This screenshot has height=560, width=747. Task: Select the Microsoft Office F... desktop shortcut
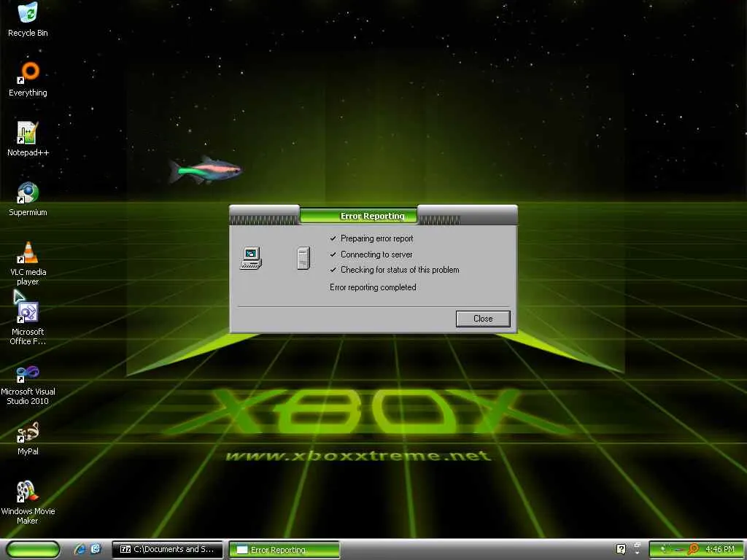coord(28,323)
